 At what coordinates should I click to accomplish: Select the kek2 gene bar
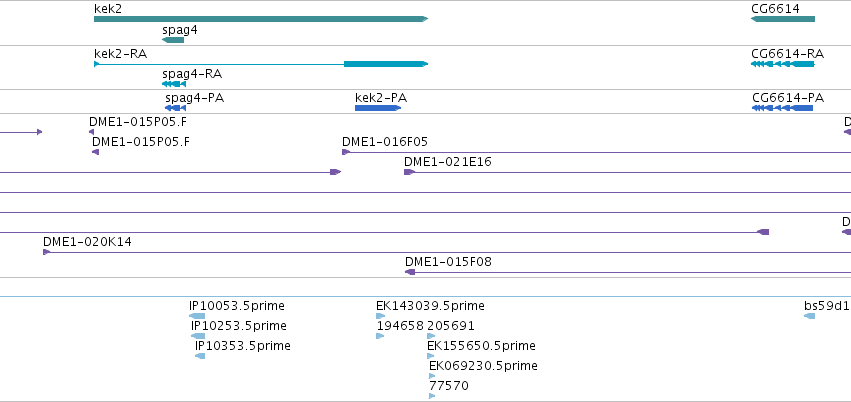(x=261, y=19)
